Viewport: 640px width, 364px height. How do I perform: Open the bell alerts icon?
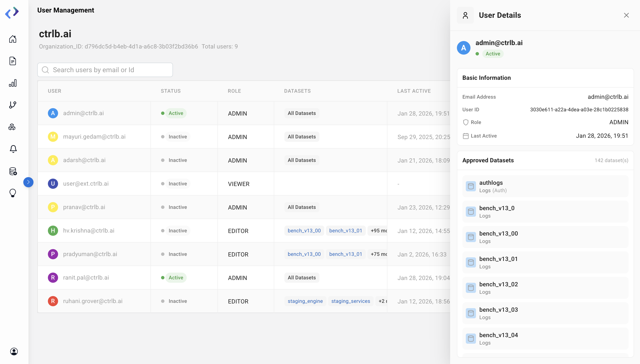pos(13,149)
